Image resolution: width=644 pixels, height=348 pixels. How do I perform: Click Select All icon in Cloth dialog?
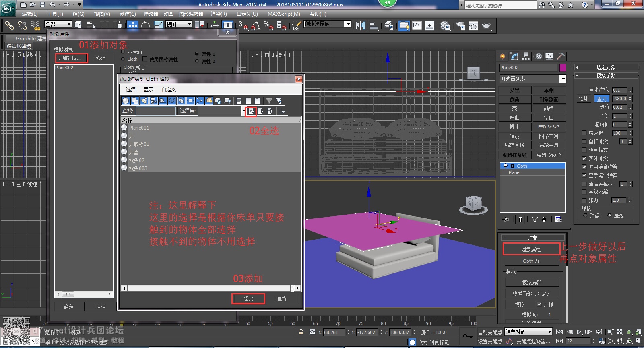[x=251, y=111]
